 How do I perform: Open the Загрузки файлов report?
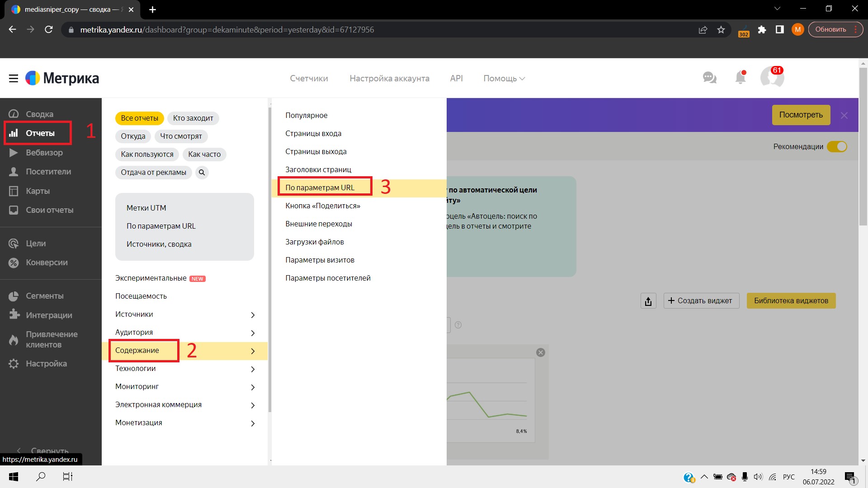coord(315,242)
